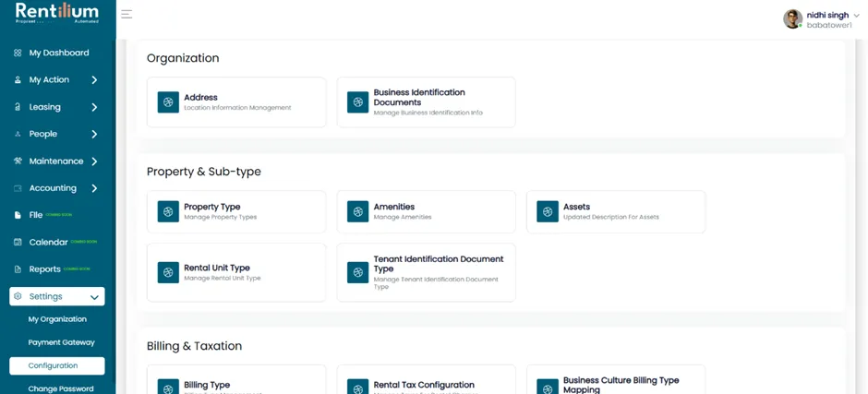Click the Address card icon

tap(168, 102)
